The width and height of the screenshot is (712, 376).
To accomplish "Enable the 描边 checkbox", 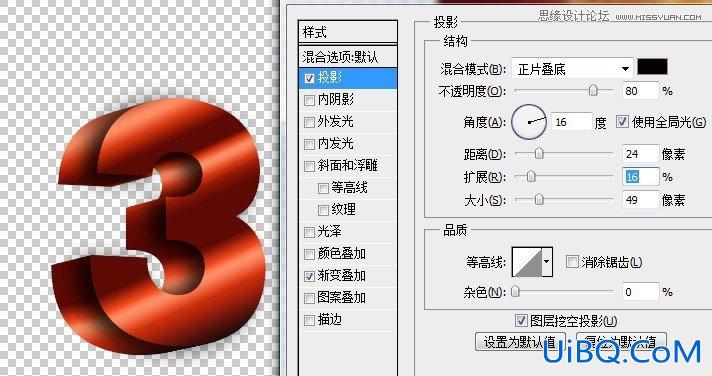I will [x=309, y=320].
